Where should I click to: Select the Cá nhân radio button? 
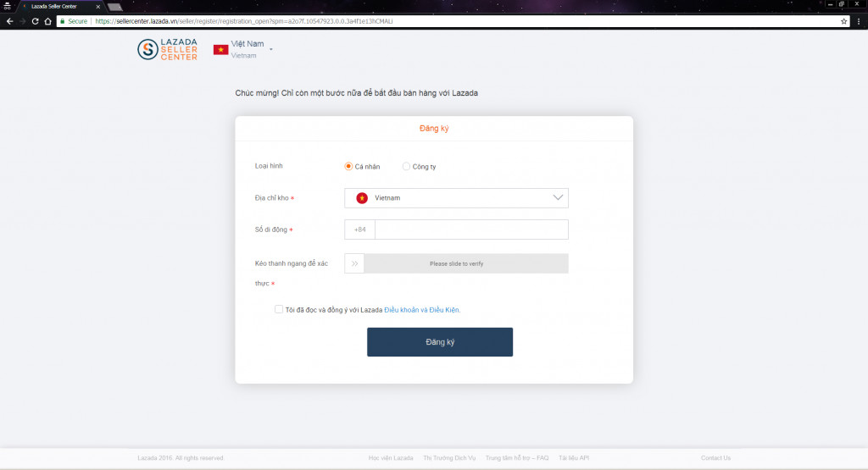coord(348,167)
